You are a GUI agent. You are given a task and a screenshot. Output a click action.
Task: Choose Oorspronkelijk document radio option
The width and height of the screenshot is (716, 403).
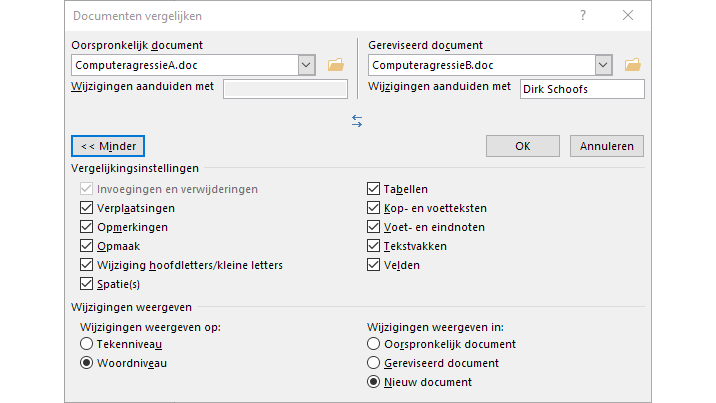point(374,344)
